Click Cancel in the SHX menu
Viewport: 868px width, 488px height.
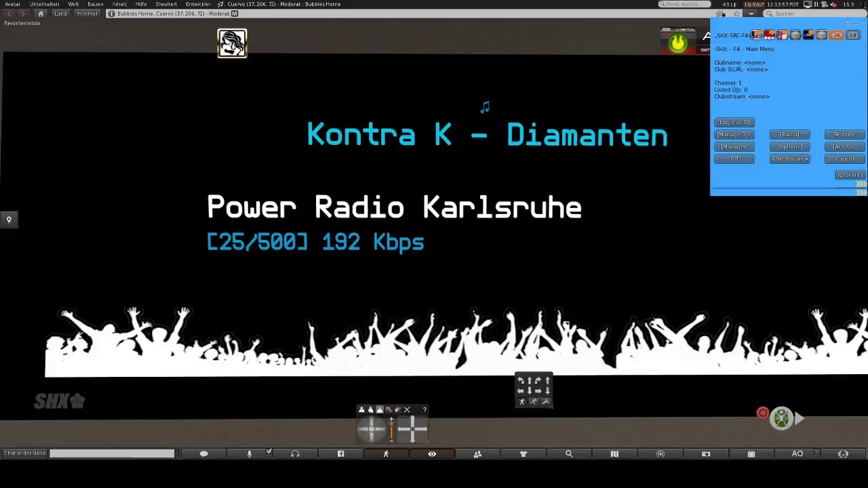click(845, 159)
